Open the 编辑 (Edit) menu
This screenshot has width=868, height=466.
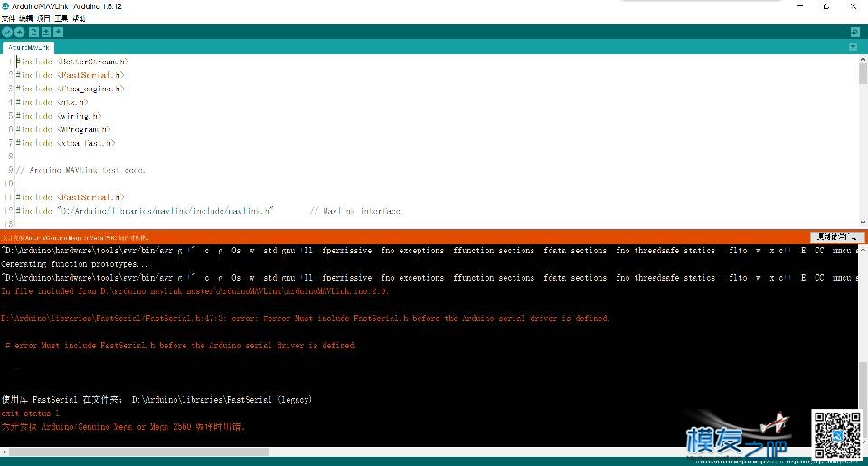[25, 18]
